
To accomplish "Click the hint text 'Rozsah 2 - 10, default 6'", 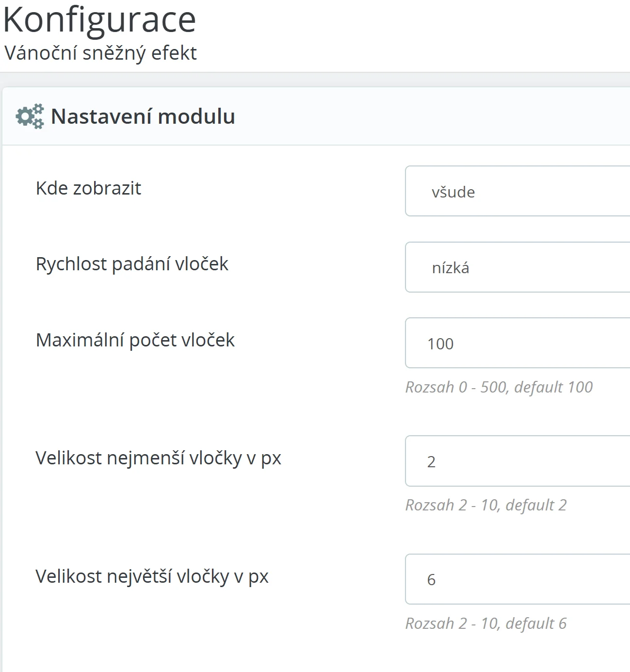I will [x=486, y=622].
